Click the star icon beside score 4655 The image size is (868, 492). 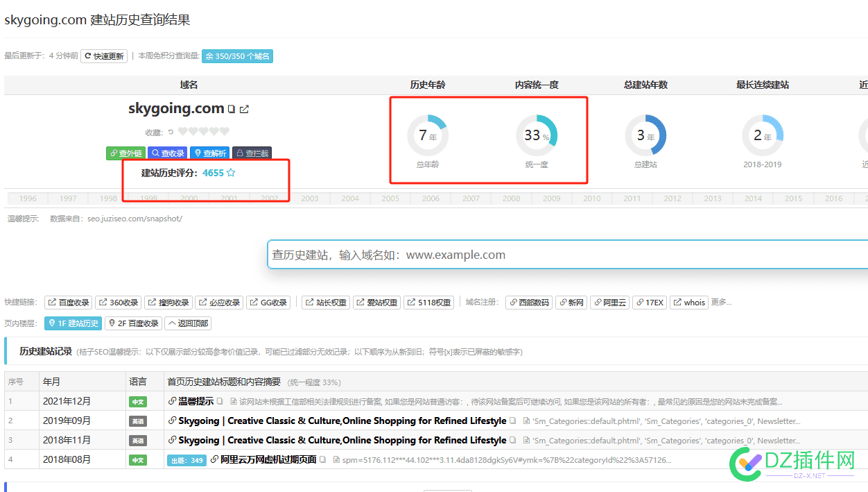coord(231,173)
